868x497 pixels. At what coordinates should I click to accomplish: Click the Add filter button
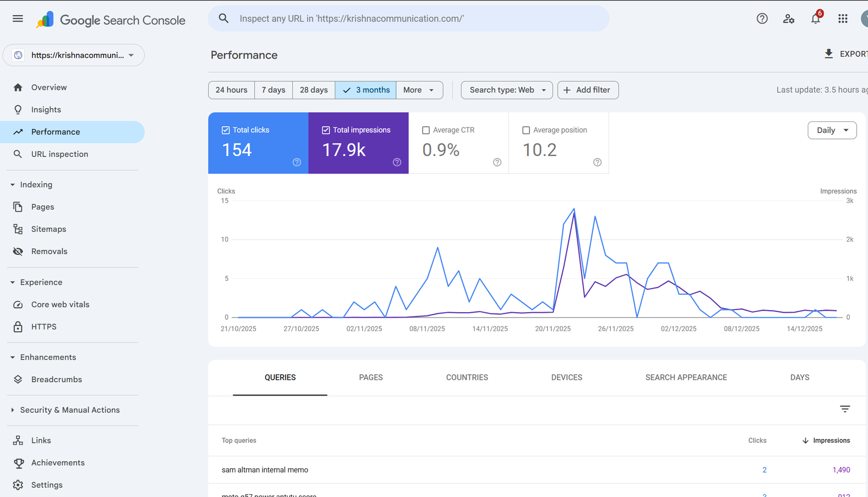588,90
